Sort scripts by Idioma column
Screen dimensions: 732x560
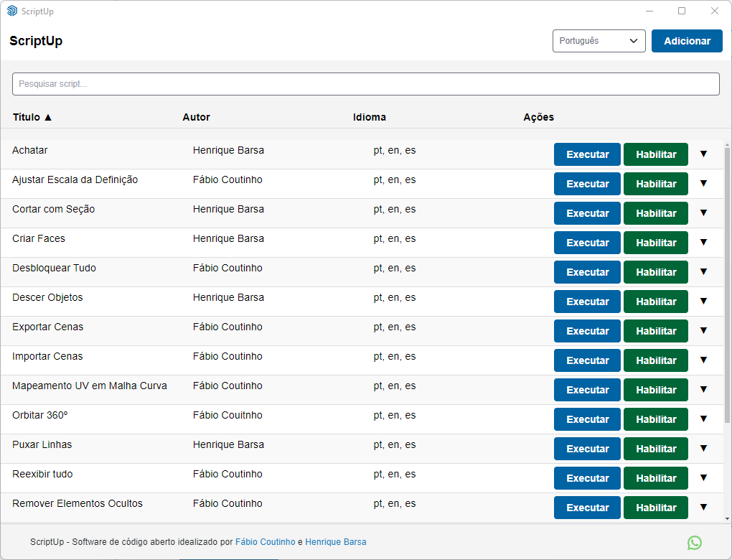click(370, 117)
